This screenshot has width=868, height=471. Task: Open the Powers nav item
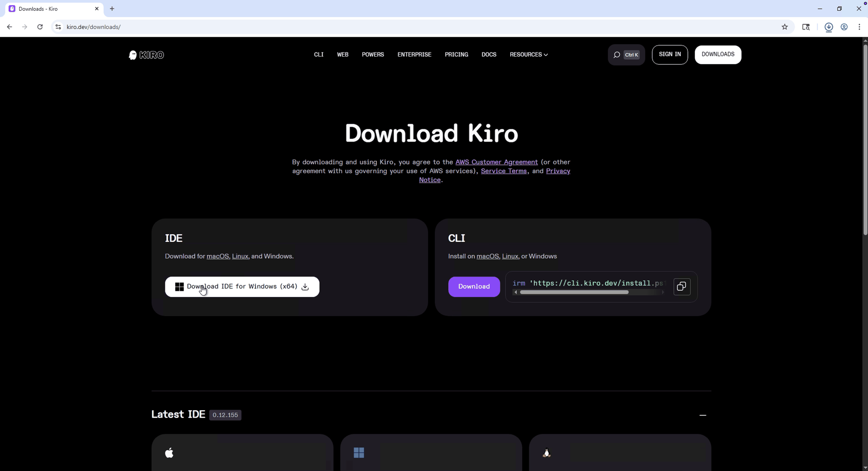(x=373, y=55)
